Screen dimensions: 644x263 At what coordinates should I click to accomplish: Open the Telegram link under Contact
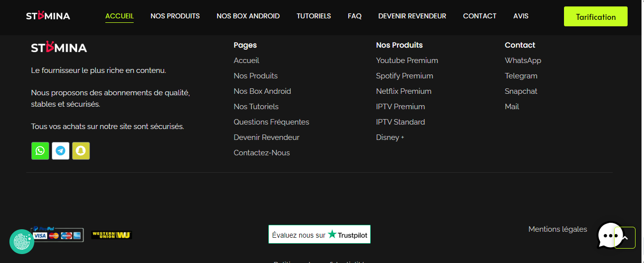coord(521,76)
